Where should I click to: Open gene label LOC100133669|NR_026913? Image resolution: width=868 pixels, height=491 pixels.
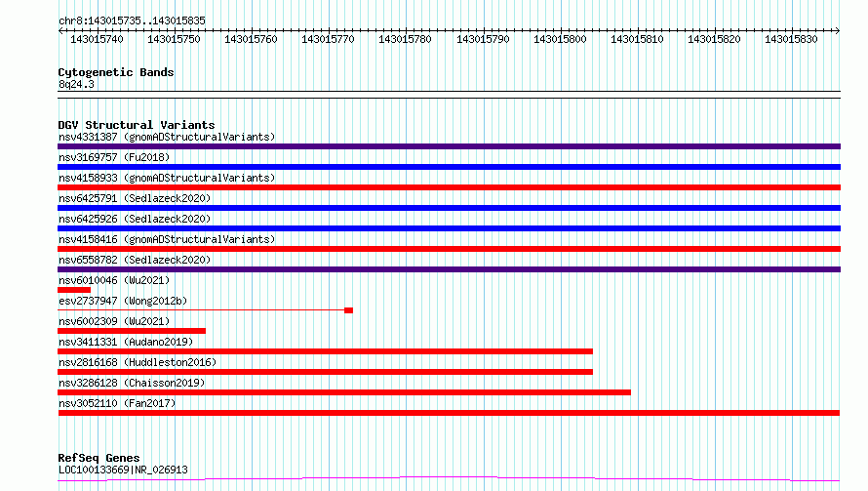123,470
